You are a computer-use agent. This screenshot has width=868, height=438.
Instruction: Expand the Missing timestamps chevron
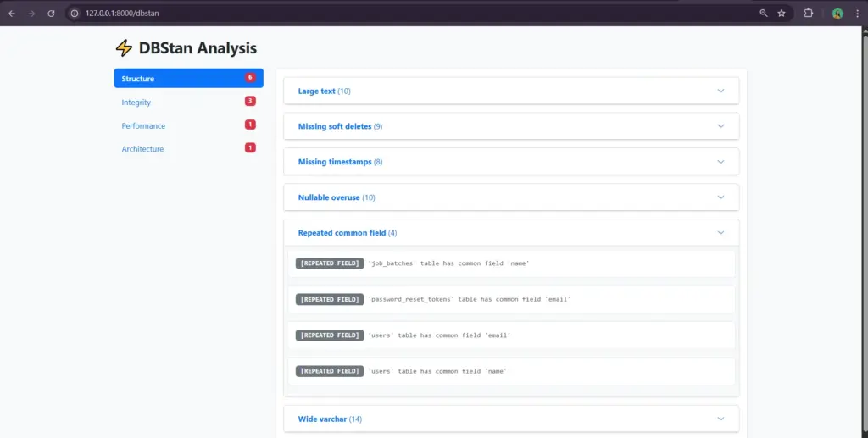tap(721, 162)
